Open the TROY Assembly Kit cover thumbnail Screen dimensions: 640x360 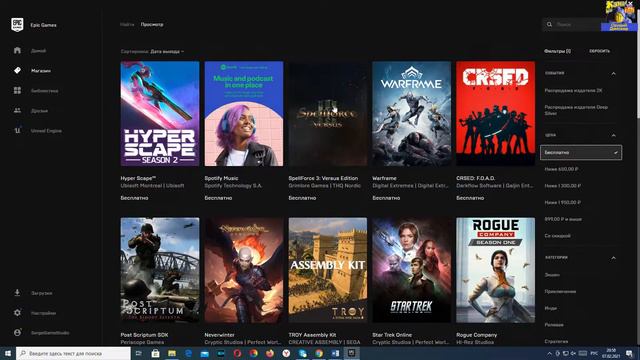coord(328,270)
